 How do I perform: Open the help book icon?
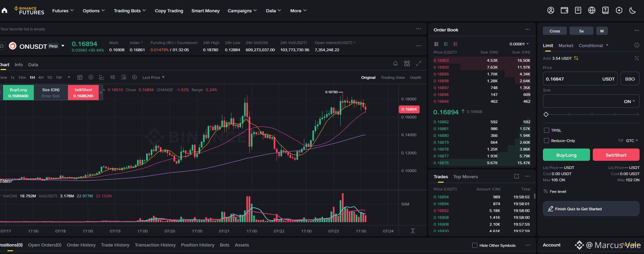pyautogui.click(x=605, y=10)
